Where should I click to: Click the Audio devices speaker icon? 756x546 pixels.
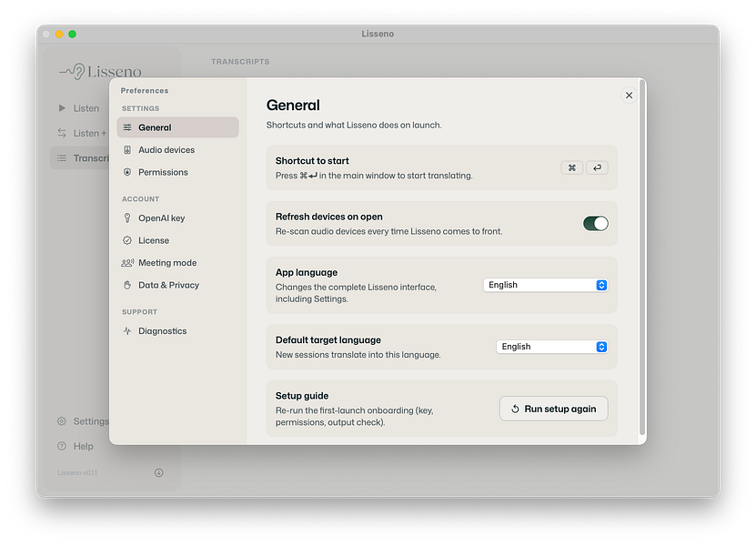(x=127, y=150)
